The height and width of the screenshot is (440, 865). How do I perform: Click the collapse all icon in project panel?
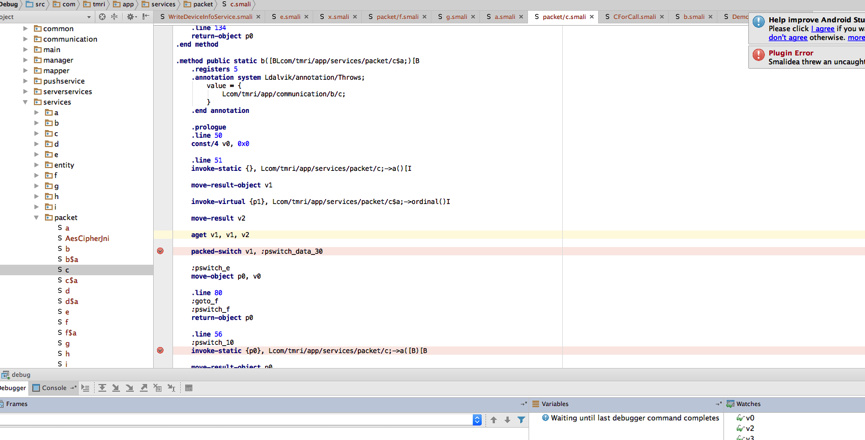(x=115, y=17)
